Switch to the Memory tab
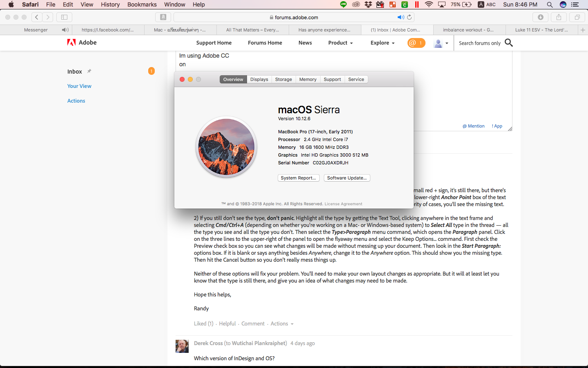 308,79
